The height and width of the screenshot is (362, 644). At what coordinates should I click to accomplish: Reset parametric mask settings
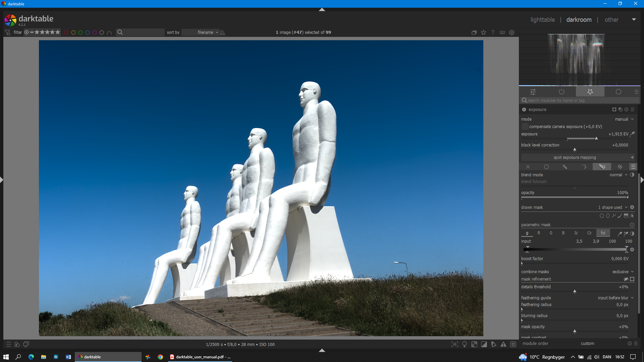tap(632, 225)
